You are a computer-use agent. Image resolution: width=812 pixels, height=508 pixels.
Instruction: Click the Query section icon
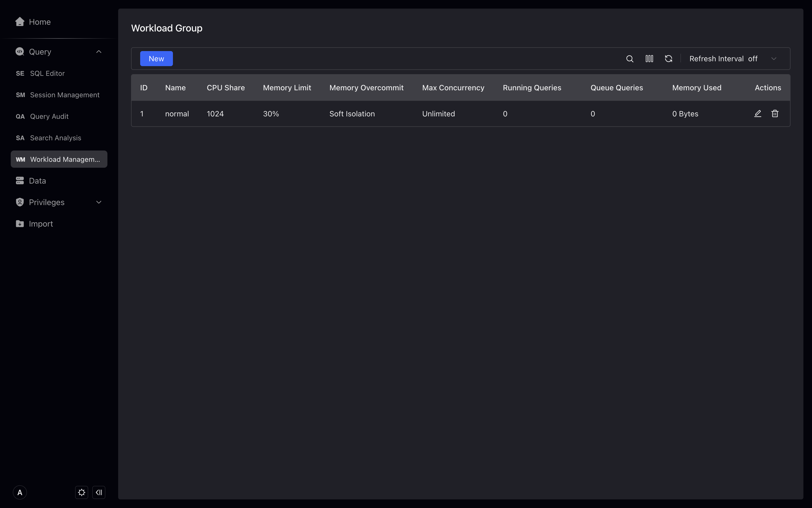(20, 51)
